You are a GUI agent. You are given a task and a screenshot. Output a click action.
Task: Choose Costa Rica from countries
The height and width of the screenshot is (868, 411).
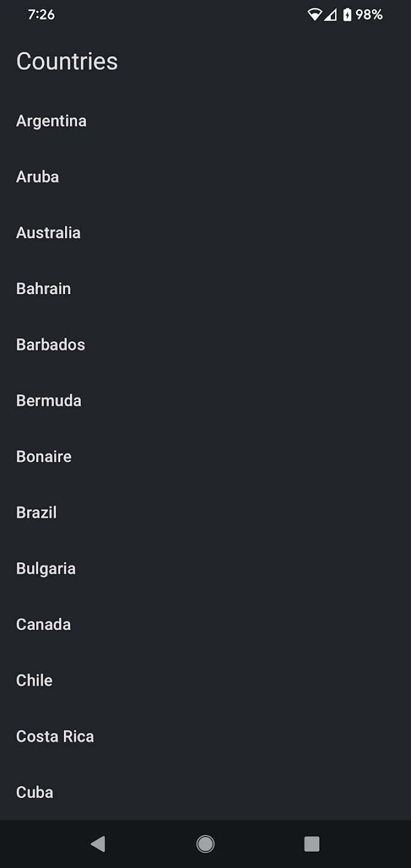[x=55, y=737]
